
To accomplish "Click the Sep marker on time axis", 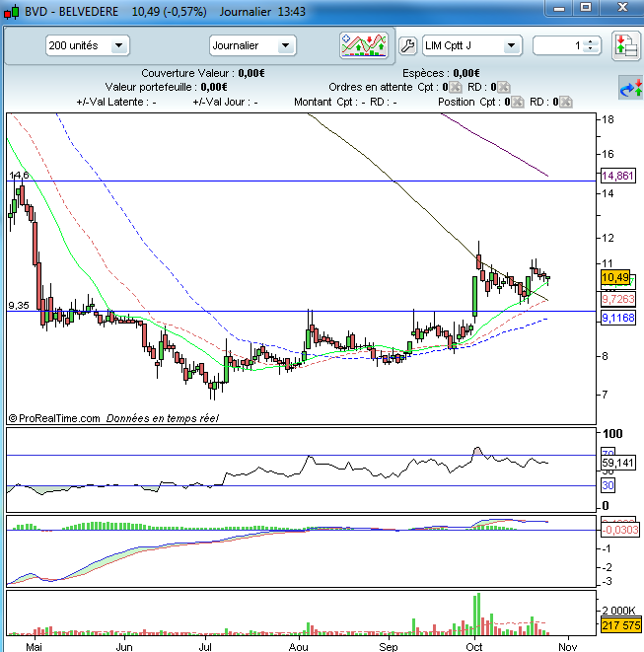I will pyautogui.click(x=389, y=647).
